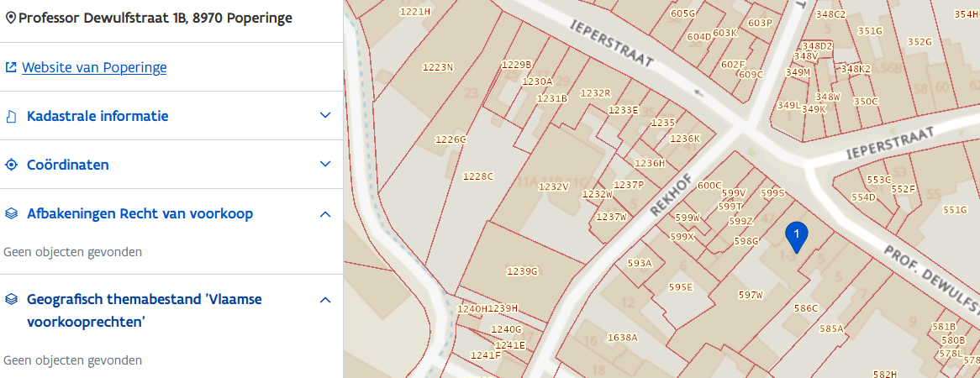
Task: Click the Kadastrale informatie heading text
Action: pos(97,116)
